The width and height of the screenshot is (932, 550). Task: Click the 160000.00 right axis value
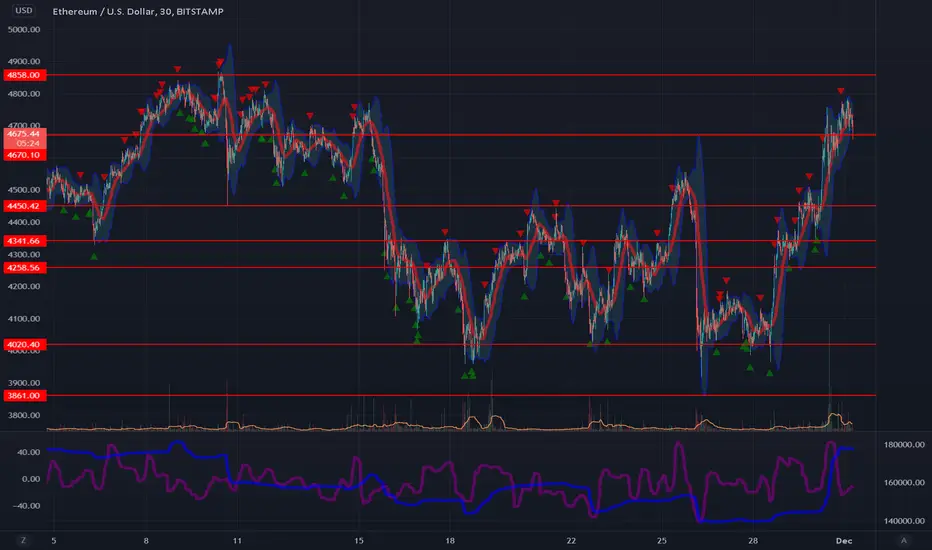(x=904, y=482)
